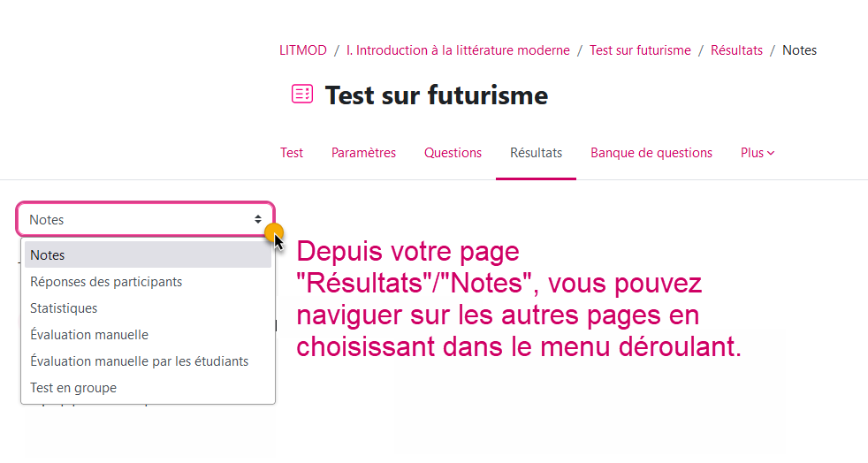
Task: Choose Réponses des participants from the list
Action: pyautogui.click(x=106, y=282)
